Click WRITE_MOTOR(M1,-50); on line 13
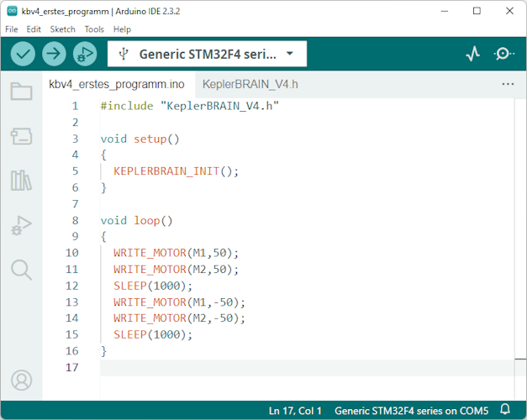 click(179, 302)
